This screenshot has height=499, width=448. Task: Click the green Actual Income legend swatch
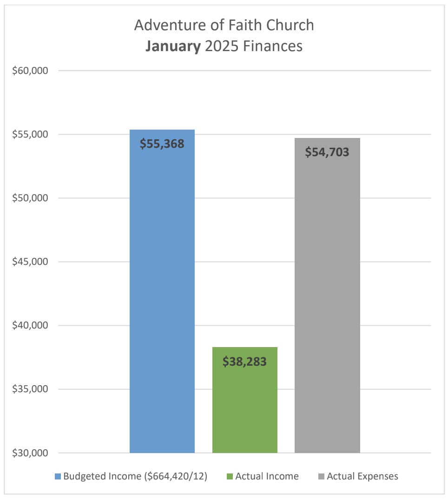coord(230,476)
